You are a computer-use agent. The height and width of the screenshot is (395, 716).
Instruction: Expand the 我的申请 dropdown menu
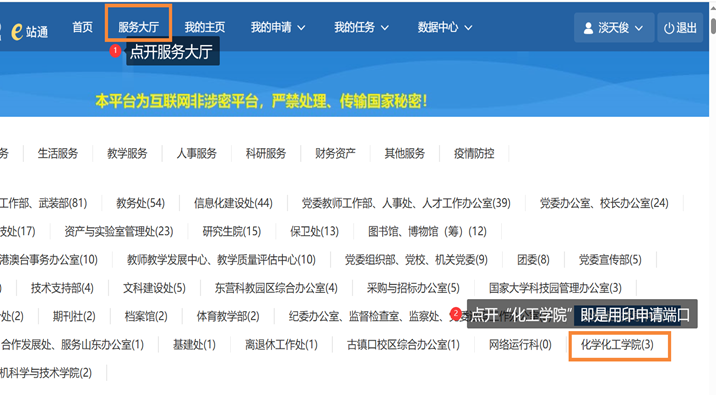tap(278, 27)
